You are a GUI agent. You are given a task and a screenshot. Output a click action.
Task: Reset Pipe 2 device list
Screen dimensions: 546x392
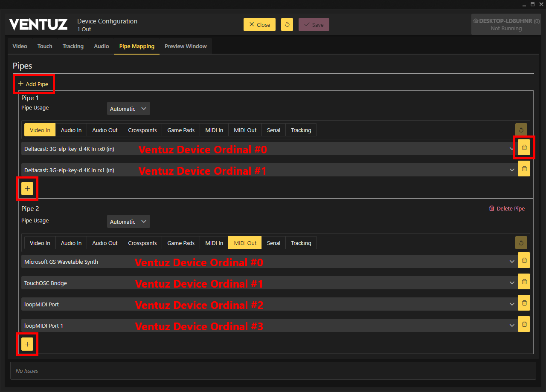[521, 243]
